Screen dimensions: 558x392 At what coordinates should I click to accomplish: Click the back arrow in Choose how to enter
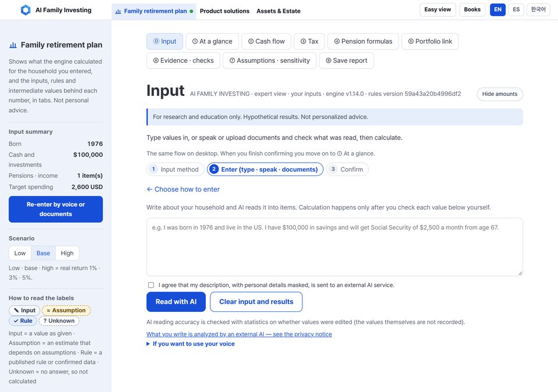tap(149, 189)
